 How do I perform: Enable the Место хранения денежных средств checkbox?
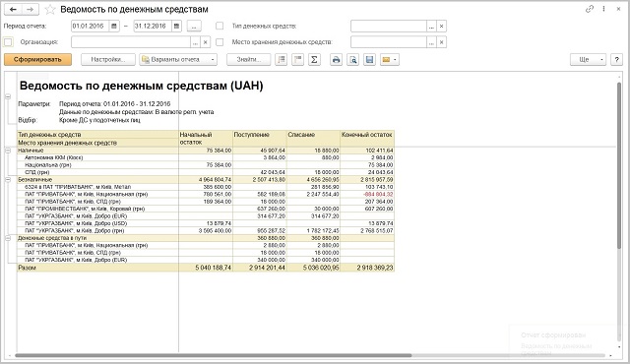point(220,41)
